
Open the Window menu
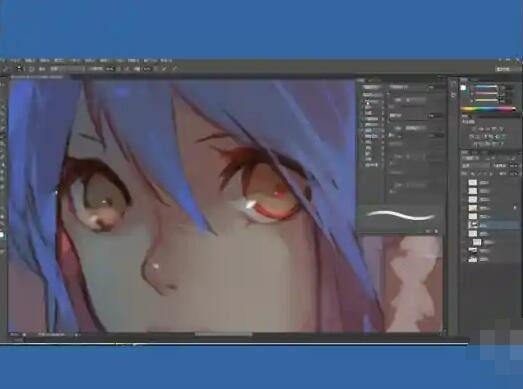click(x=150, y=60)
